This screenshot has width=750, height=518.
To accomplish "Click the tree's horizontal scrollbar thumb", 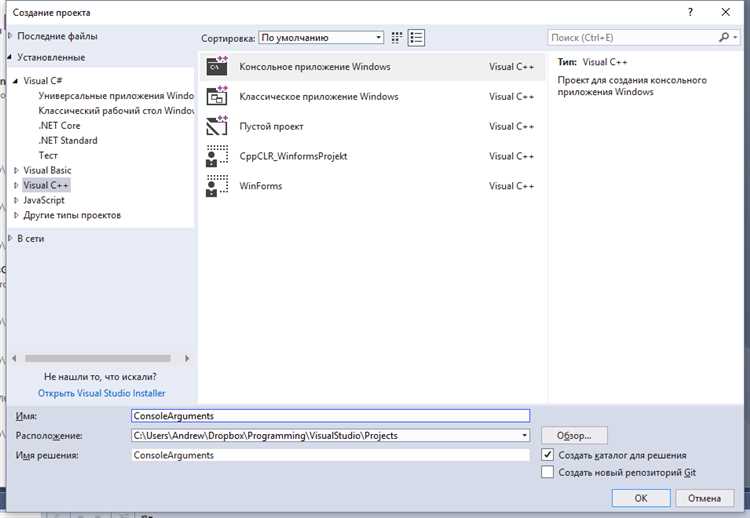I will pyautogui.click(x=98, y=358).
